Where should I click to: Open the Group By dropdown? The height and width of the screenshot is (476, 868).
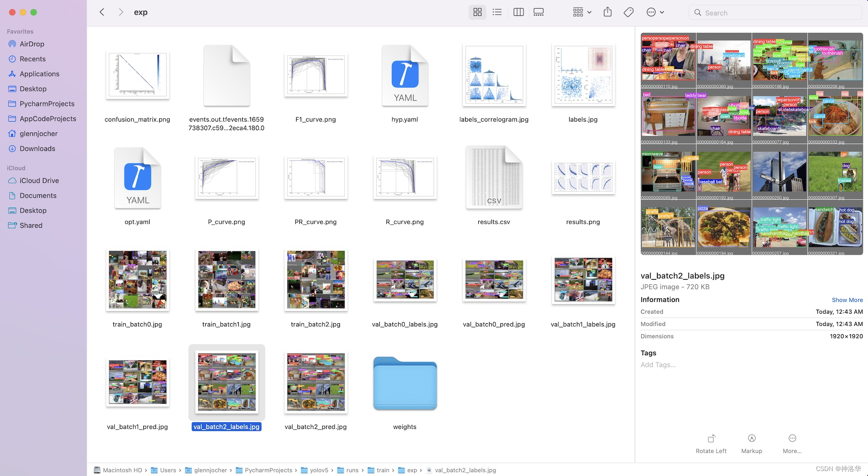[x=582, y=12]
